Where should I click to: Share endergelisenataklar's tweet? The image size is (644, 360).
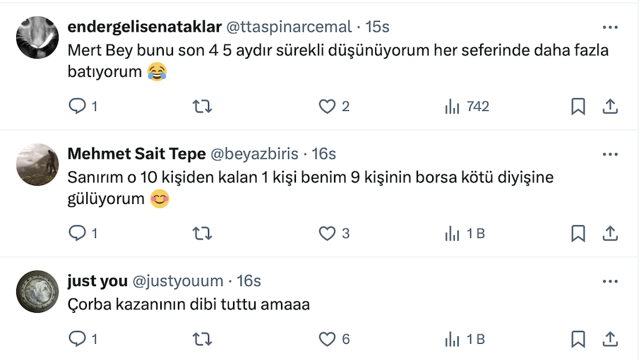[x=610, y=107]
